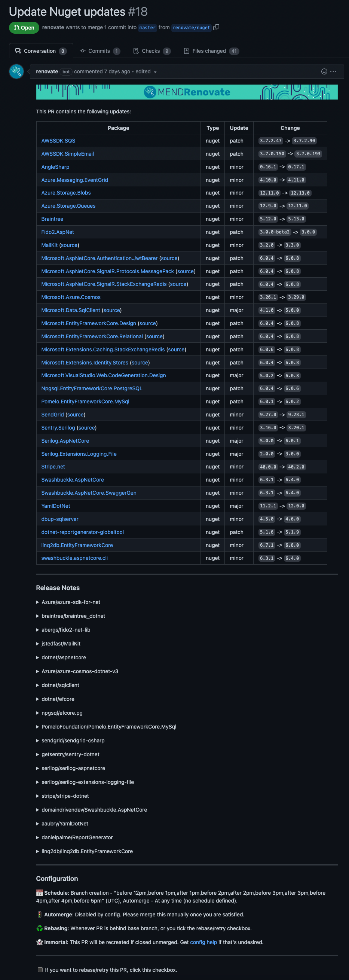
Task: Open the Files changed tab
Action: [x=211, y=51]
